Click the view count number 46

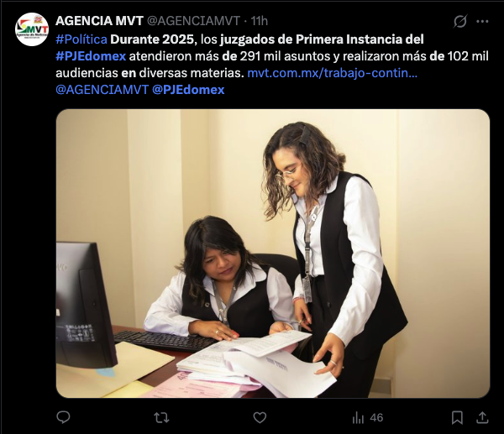tap(376, 417)
